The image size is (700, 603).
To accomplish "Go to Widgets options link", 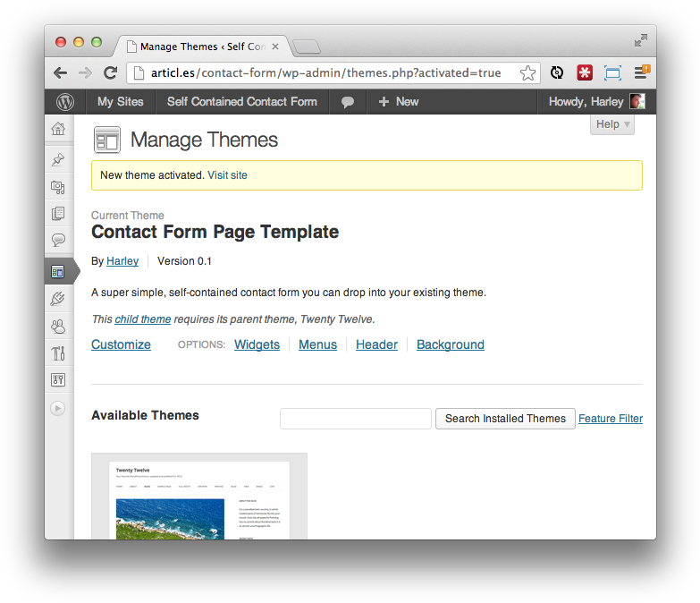I will click(257, 344).
